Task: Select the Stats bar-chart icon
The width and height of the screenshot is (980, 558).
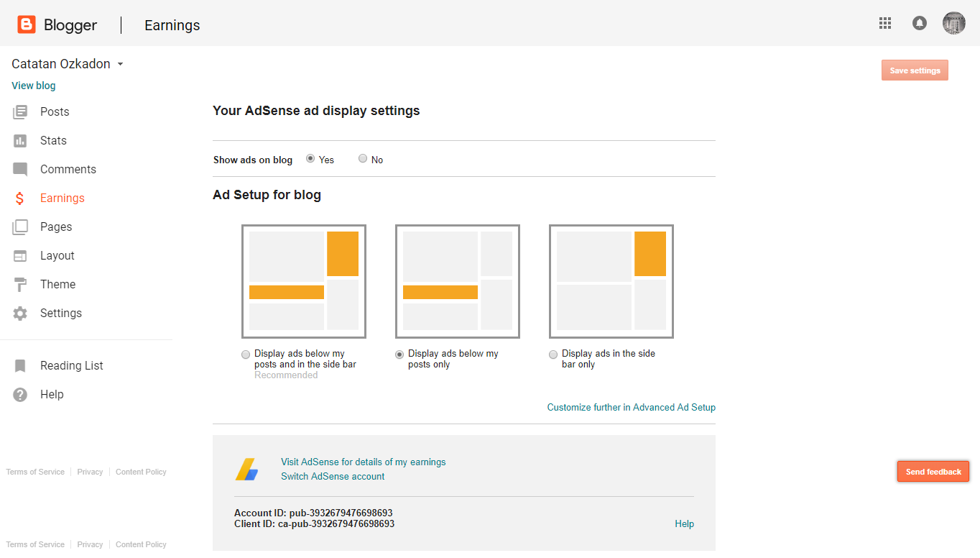Action: [20, 140]
